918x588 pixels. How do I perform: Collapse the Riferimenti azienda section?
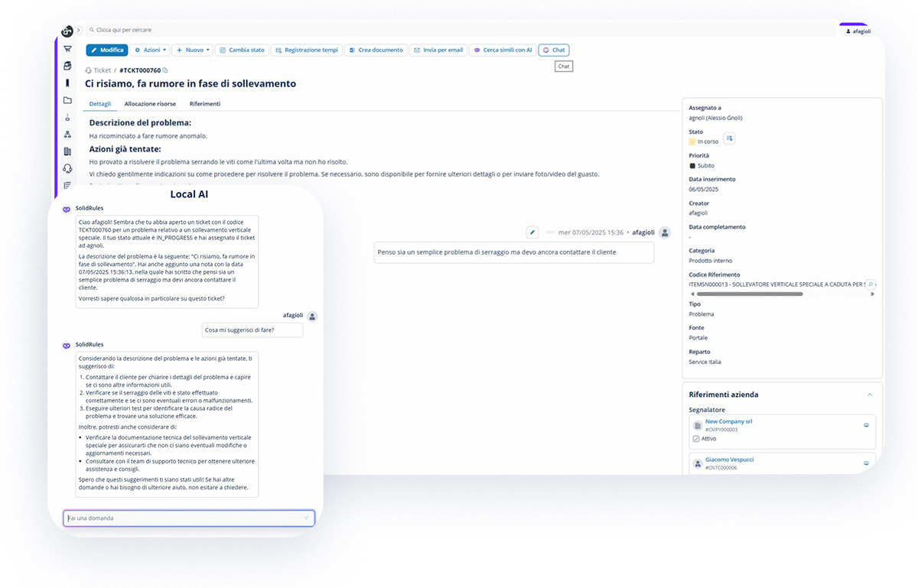click(870, 395)
